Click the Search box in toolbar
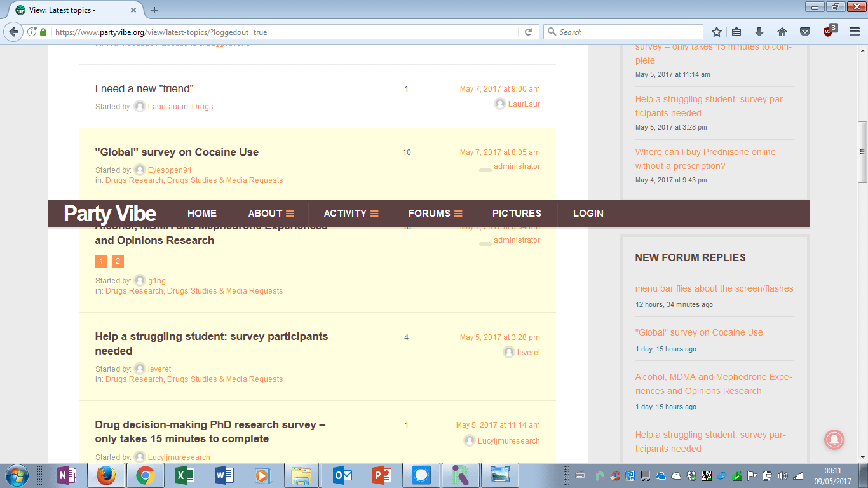 [x=623, y=32]
